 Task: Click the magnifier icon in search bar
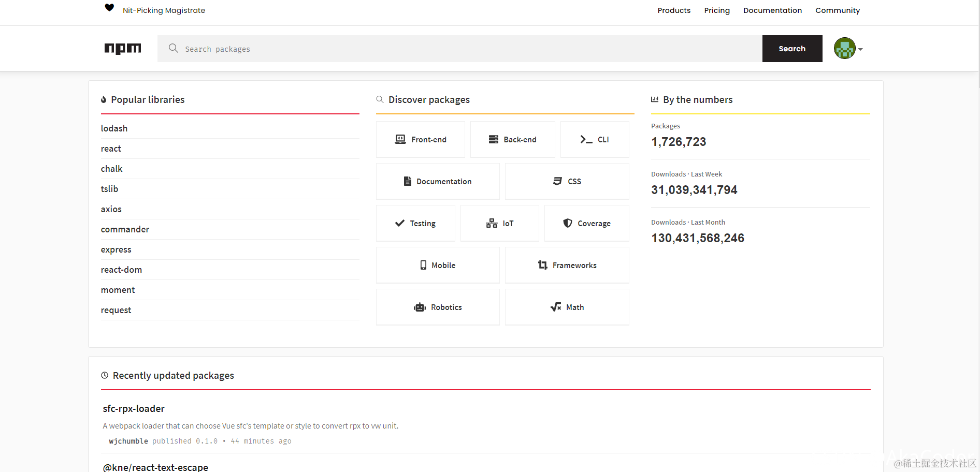[x=174, y=48]
